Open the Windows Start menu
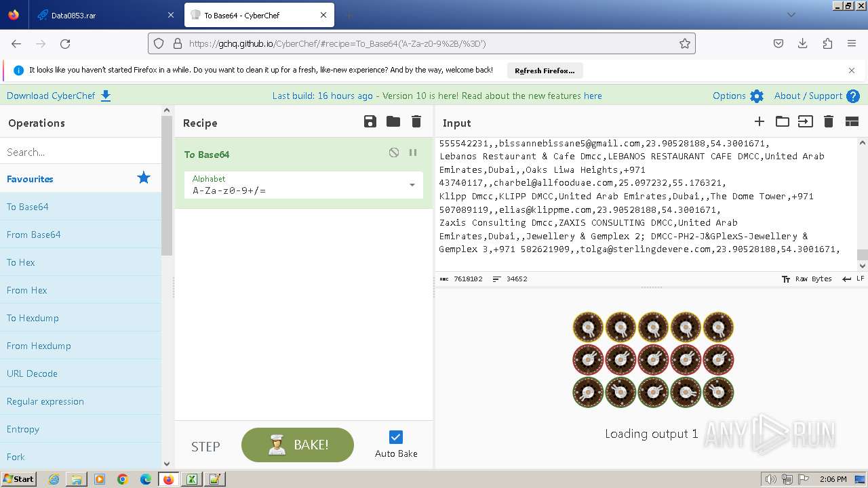Screen dimensions: 868x488 (x=18, y=479)
